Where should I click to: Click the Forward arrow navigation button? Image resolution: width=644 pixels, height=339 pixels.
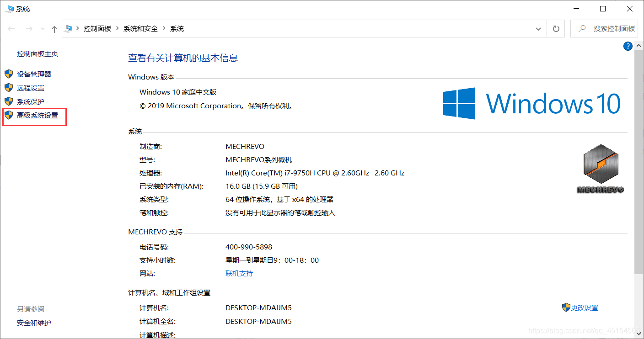[29, 29]
